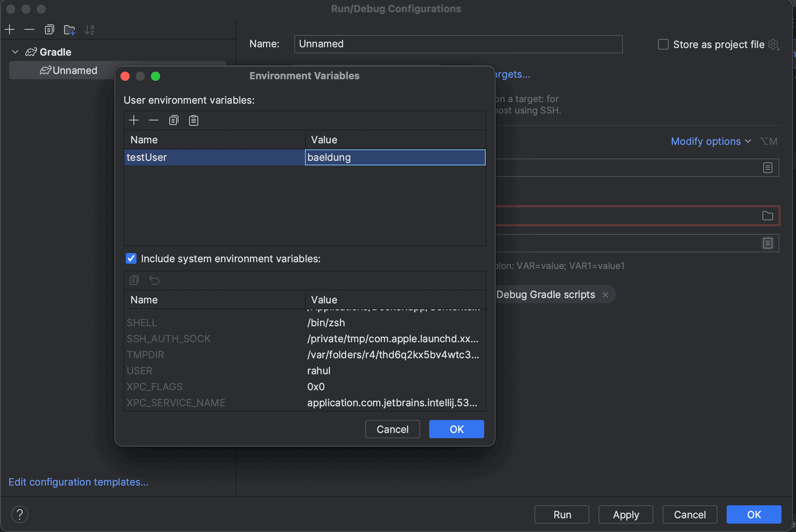Paste environment variables from clipboard

(193, 120)
